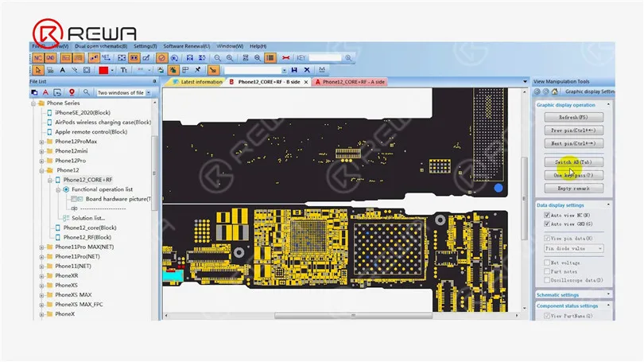644x362 pixels.
Task: Click the NET toolbar icon
Action: (106, 58)
